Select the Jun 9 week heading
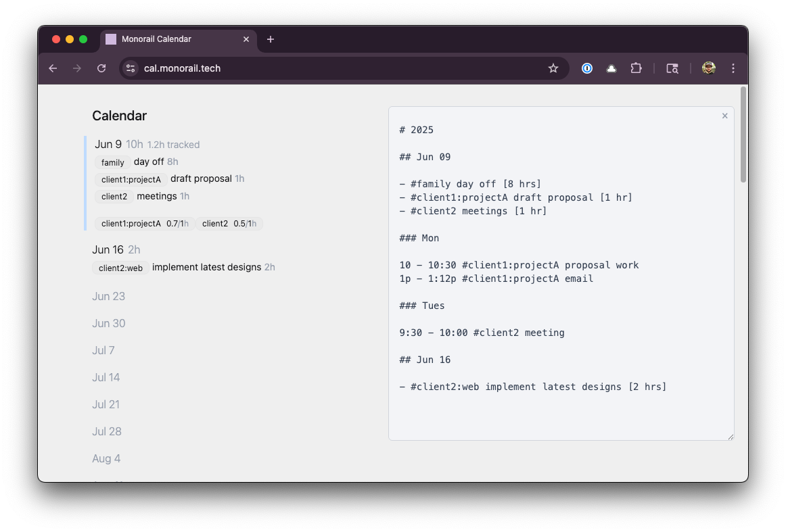Viewport: 786px width, 532px height. pos(108,144)
